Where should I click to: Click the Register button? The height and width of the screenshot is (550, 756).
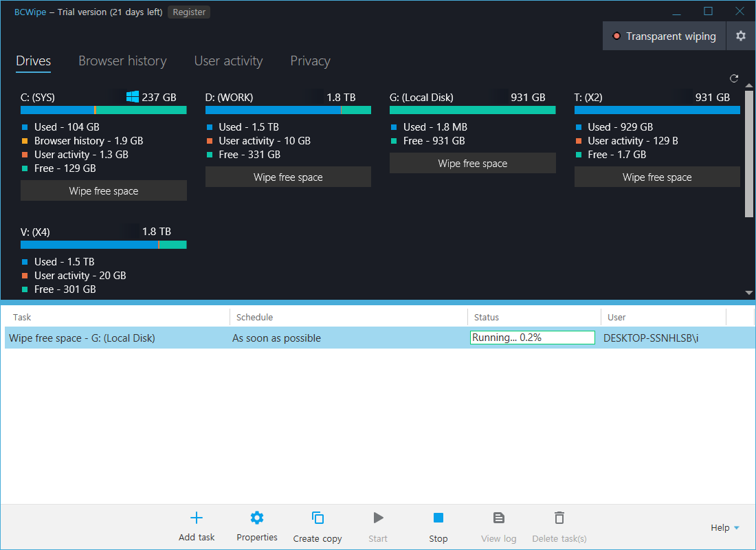189,12
